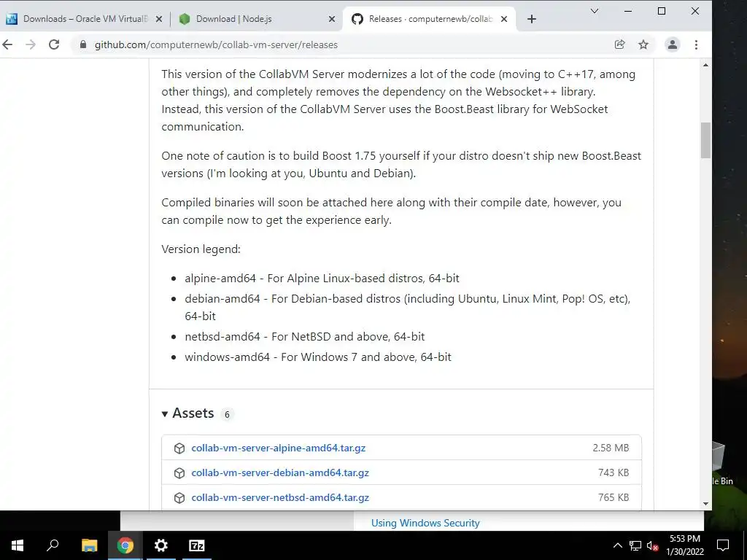Click the debian-amd64 legend bullet text
The width and height of the screenshot is (747, 560).
tap(408, 307)
